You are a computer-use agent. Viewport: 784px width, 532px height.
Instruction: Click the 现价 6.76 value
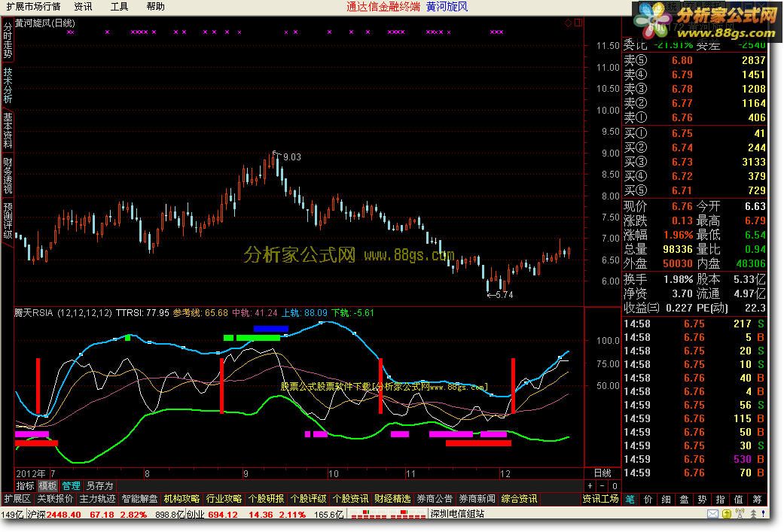pos(682,206)
